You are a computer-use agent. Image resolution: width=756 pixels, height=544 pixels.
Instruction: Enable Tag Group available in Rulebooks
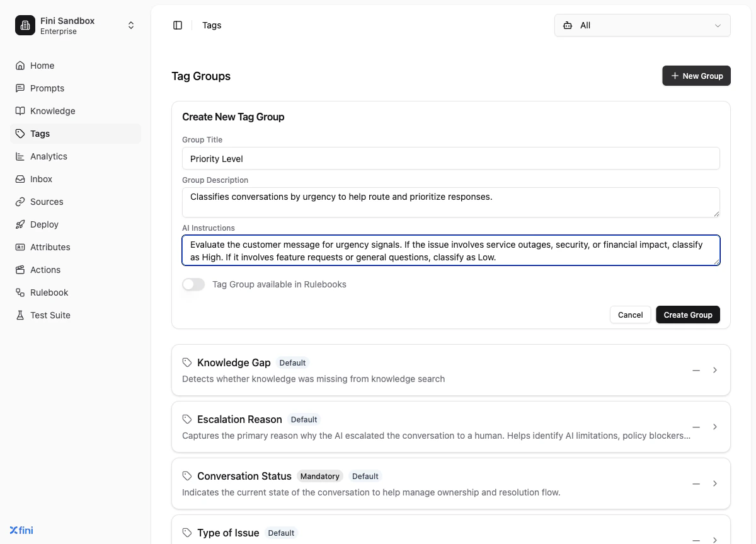click(x=193, y=284)
